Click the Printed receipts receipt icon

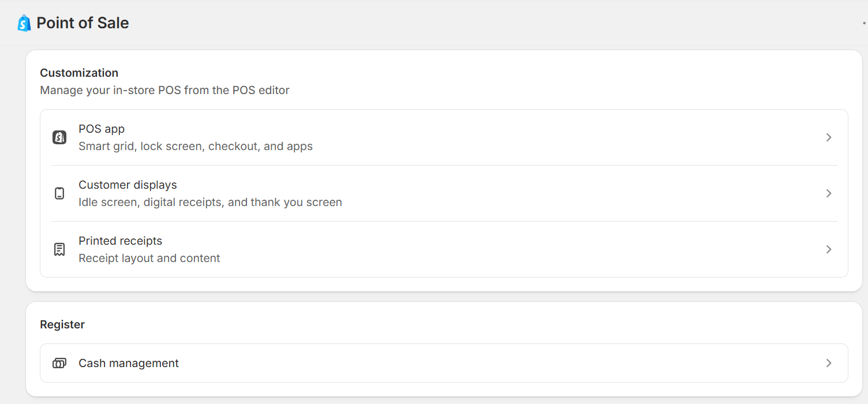[x=59, y=249]
